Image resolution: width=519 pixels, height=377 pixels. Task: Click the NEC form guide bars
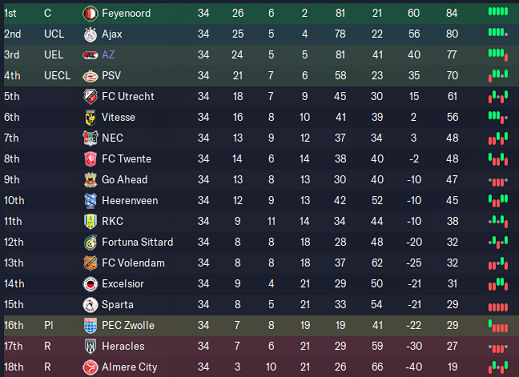tap(498, 138)
